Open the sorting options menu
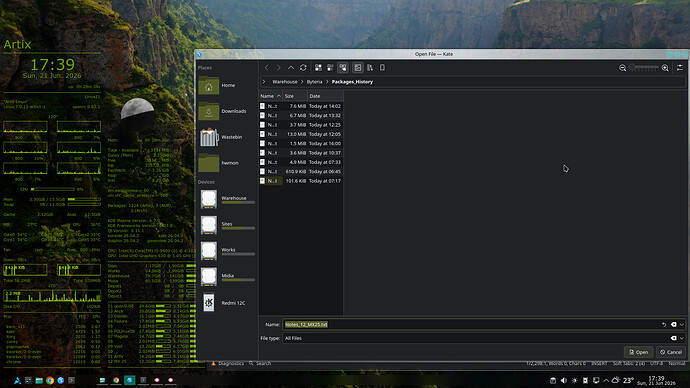The image size is (690, 388). coord(370,68)
